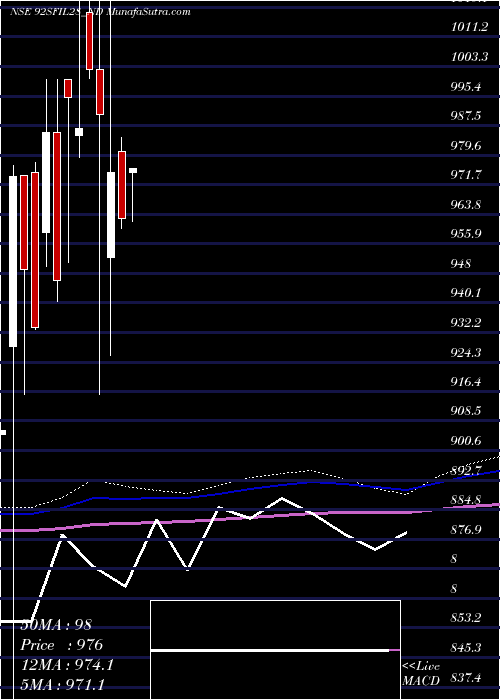Click the 876.9 price axis label
Viewport: 500px width, 700px height.
[467, 530]
